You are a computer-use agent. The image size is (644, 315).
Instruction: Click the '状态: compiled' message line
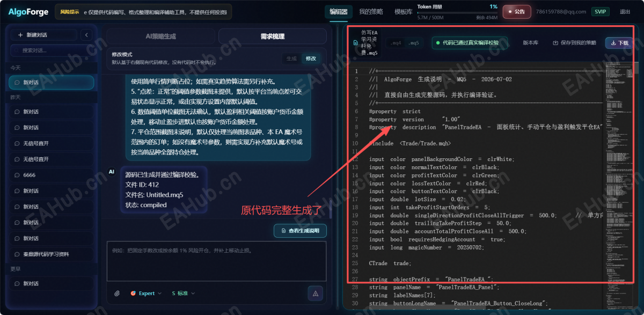146,205
